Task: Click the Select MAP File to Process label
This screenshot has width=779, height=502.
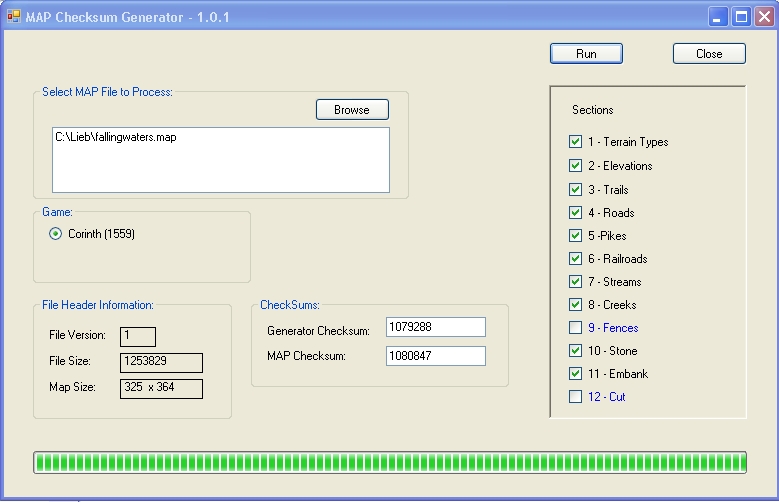Action: (107, 92)
